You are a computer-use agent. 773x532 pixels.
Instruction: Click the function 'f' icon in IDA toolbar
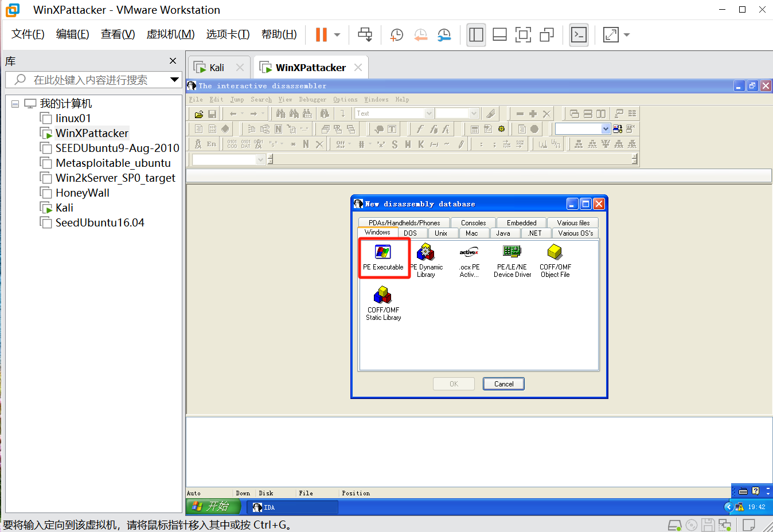(x=419, y=129)
